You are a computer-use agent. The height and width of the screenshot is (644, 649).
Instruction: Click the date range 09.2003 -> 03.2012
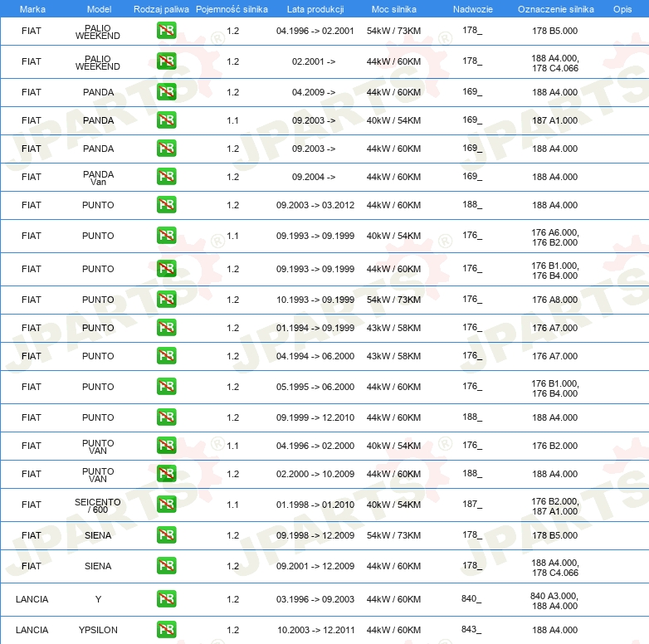pos(315,205)
